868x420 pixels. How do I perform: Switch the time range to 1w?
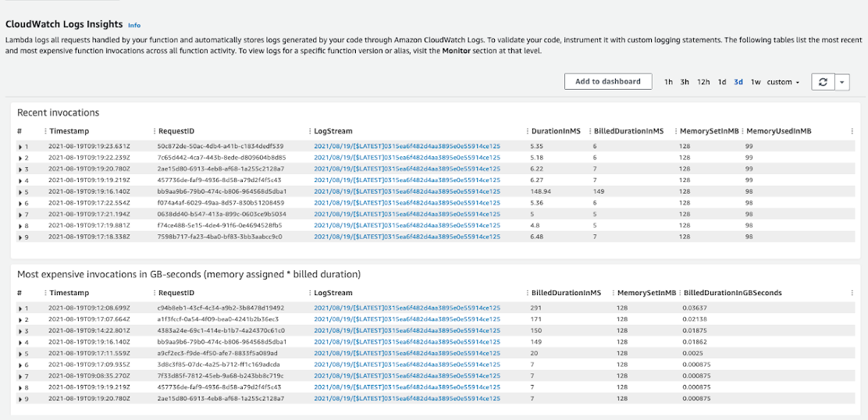click(x=756, y=82)
